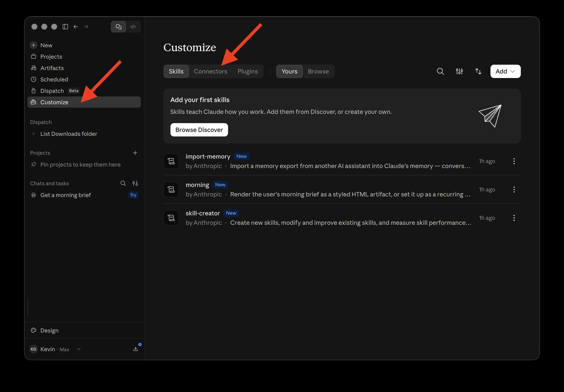
Task: Filter chats and tasks
Action: click(x=135, y=183)
